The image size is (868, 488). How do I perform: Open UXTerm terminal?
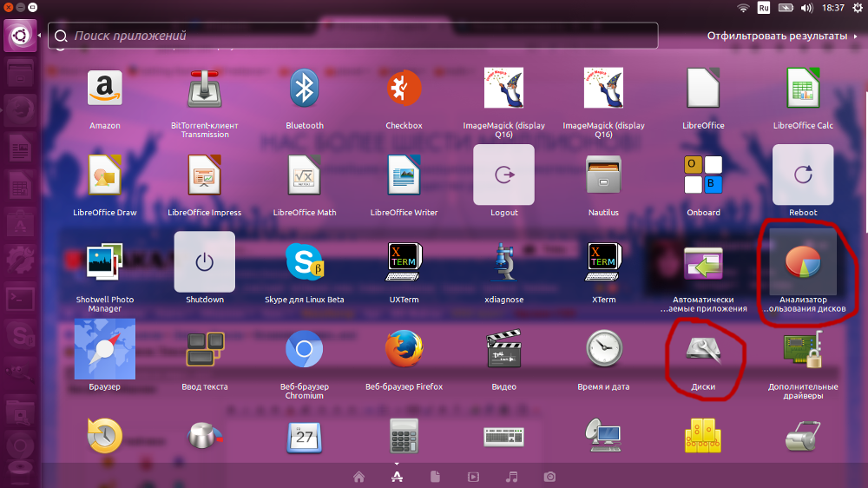[404, 262]
